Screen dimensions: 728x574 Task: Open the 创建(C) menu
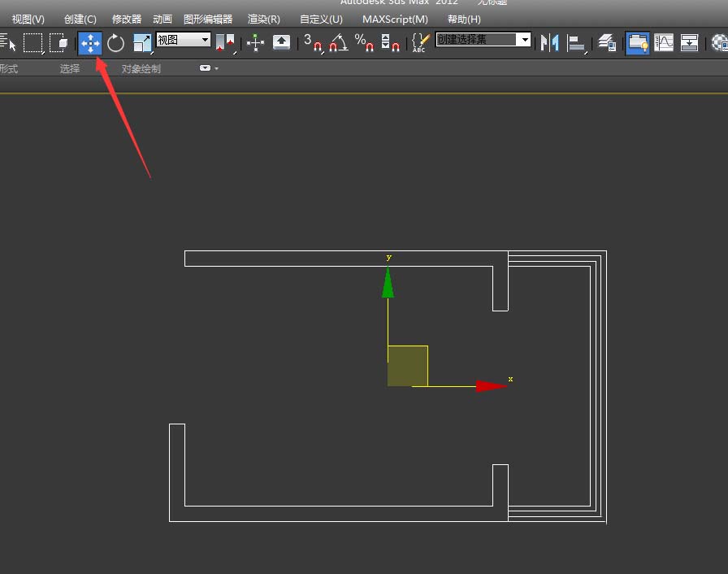[80, 20]
